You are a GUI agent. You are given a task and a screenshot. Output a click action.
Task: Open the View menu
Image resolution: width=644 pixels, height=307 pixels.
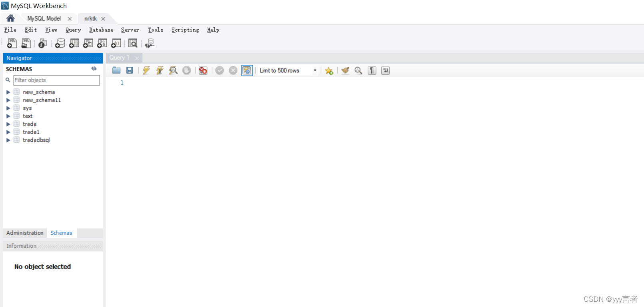point(51,30)
